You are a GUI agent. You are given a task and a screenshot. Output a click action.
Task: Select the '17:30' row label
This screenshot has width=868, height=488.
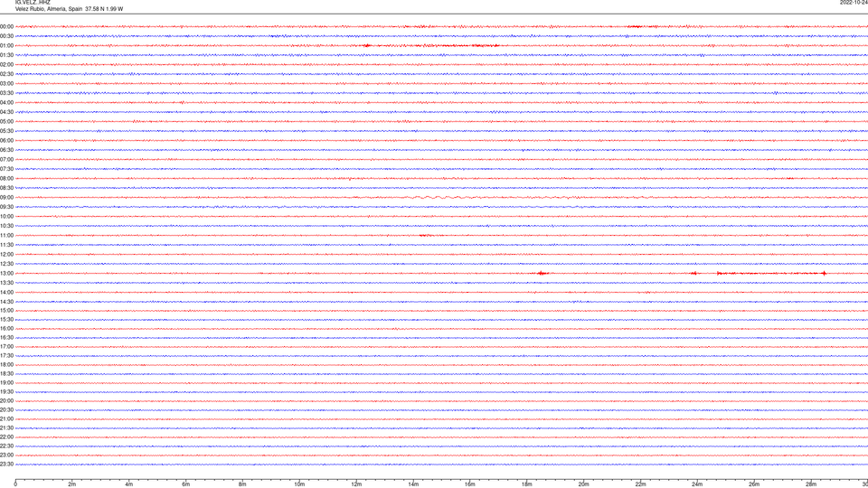pyautogui.click(x=6, y=356)
